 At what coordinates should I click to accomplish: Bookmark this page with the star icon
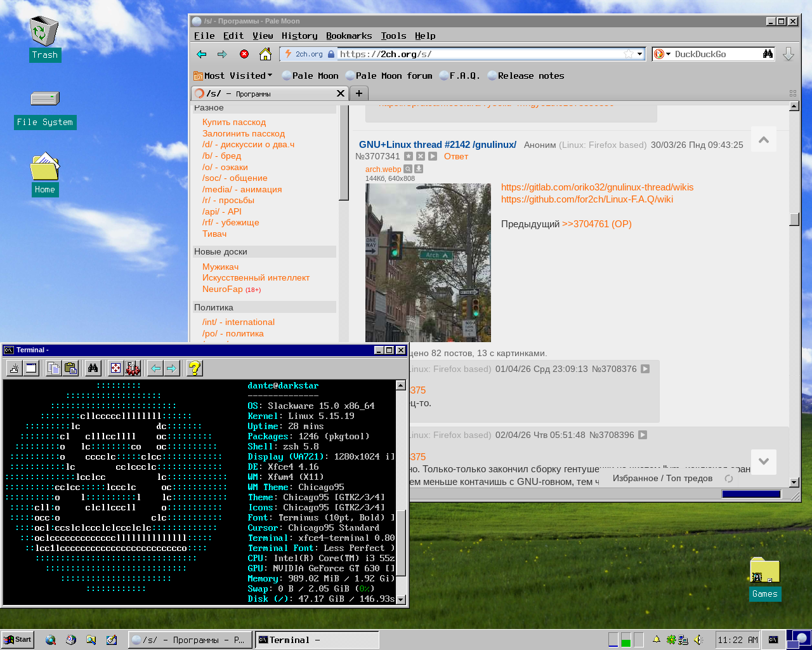tap(628, 54)
